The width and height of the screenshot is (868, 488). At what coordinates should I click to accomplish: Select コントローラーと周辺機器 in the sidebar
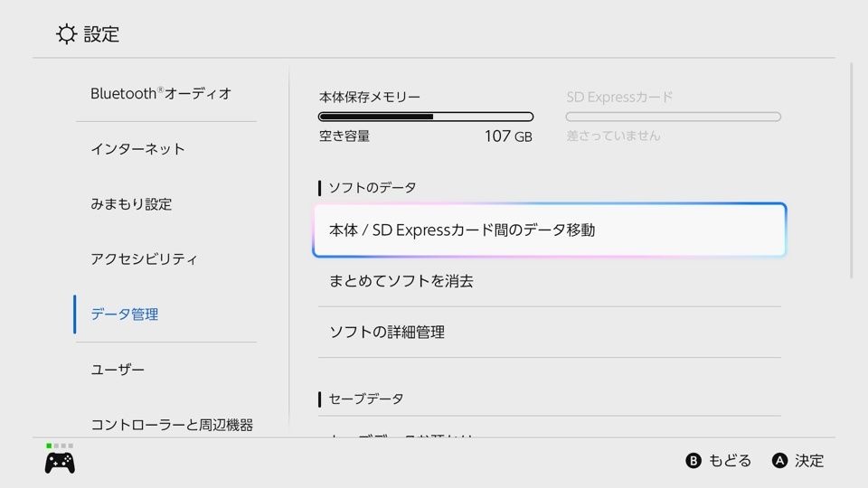click(172, 424)
